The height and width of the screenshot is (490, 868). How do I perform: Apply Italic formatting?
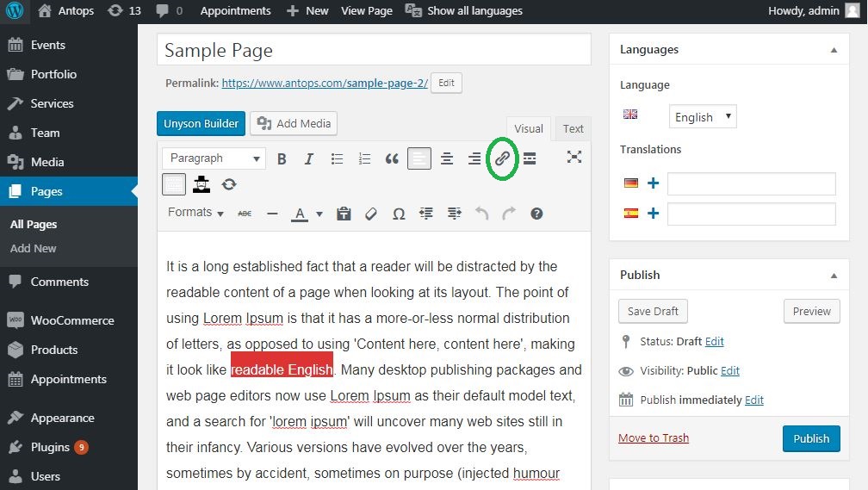click(309, 159)
